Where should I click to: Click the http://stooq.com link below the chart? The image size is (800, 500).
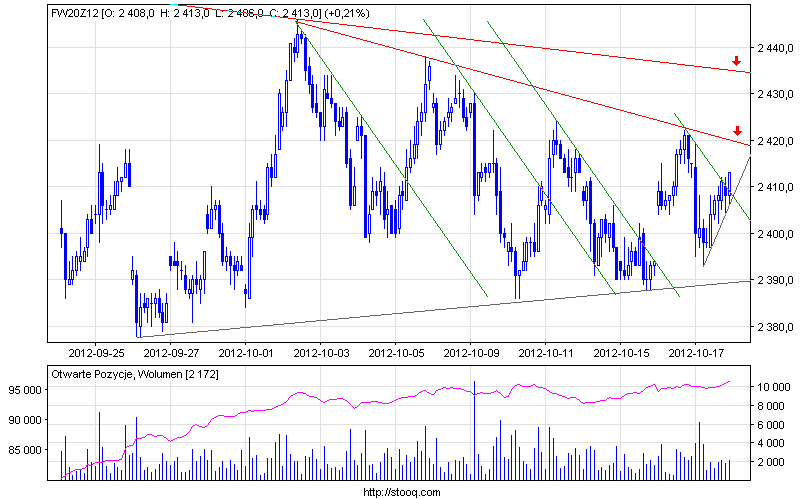pos(402,492)
